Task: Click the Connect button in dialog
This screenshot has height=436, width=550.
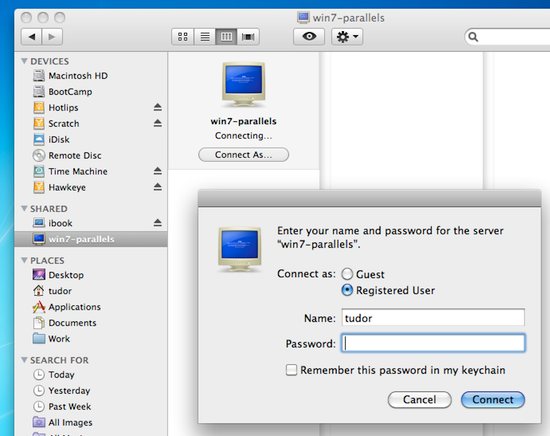Action: point(493,400)
